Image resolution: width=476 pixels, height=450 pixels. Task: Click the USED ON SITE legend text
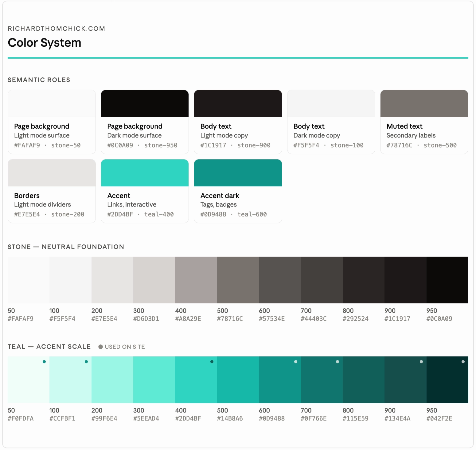125,347
